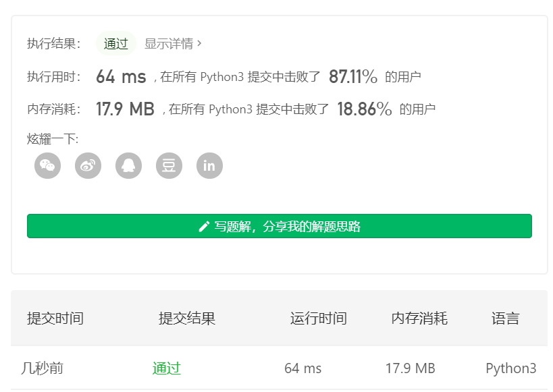
Task: Click the 炫耀一下 label
Action: 53,139
